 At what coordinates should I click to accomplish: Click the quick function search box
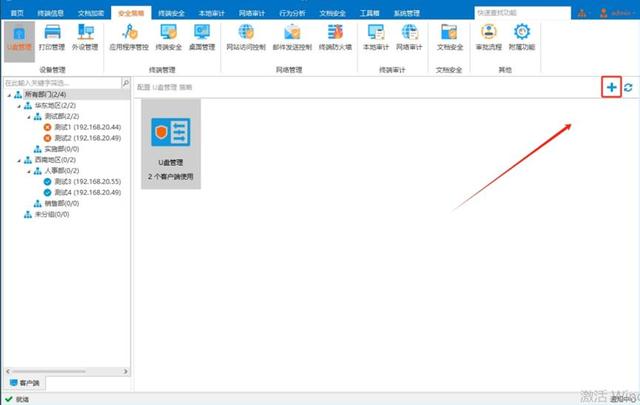pyautogui.click(x=522, y=13)
